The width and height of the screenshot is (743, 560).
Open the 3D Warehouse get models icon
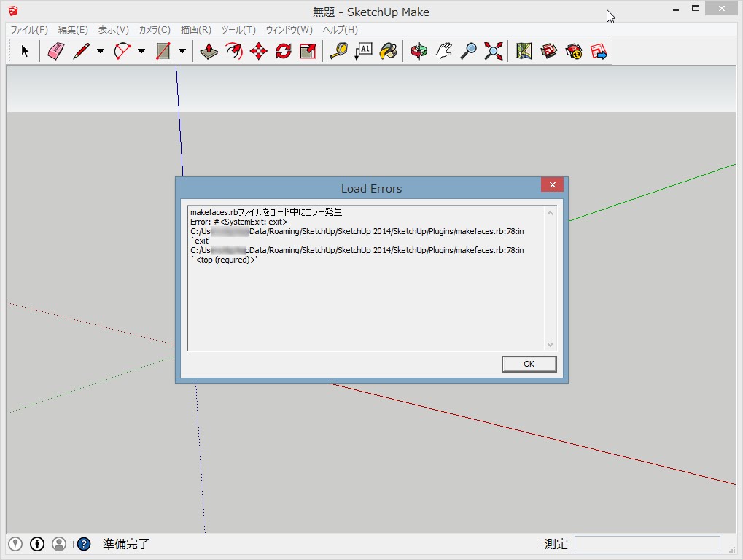pyautogui.click(x=549, y=51)
